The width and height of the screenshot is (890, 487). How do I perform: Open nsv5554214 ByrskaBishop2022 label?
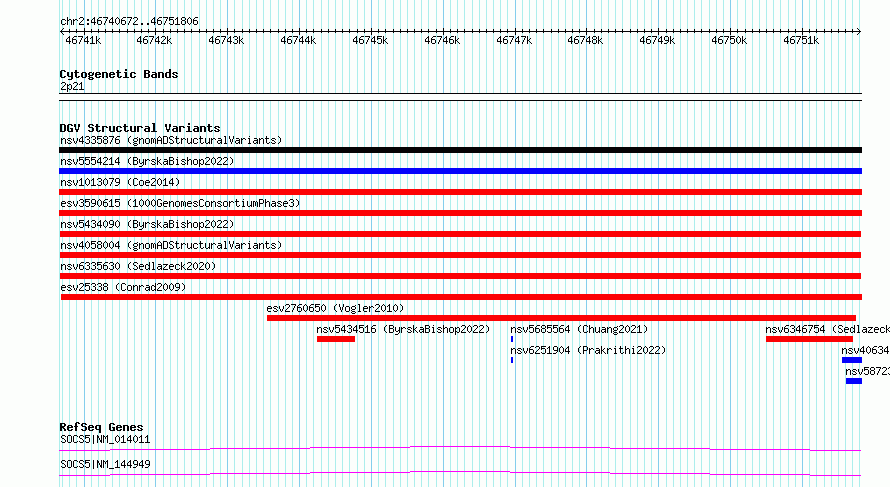[x=147, y=161]
